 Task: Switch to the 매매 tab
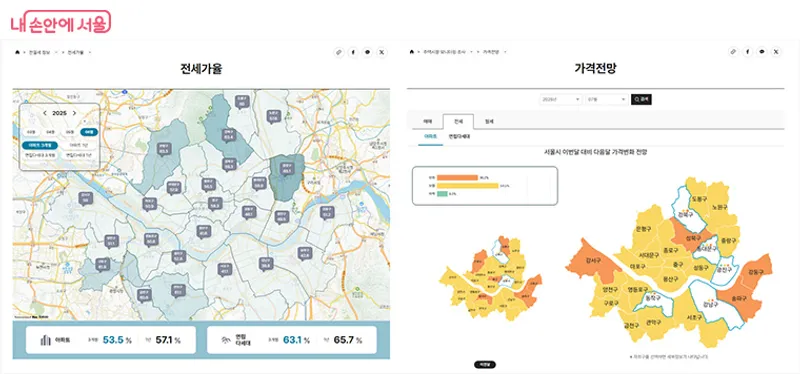coord(428,121)
